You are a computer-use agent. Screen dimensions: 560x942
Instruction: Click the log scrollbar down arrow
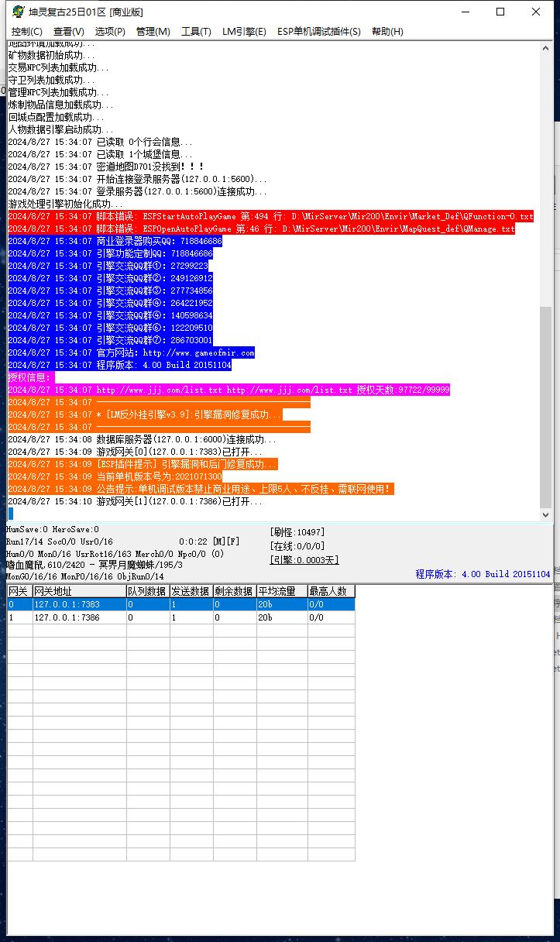[x=546, y=514]
